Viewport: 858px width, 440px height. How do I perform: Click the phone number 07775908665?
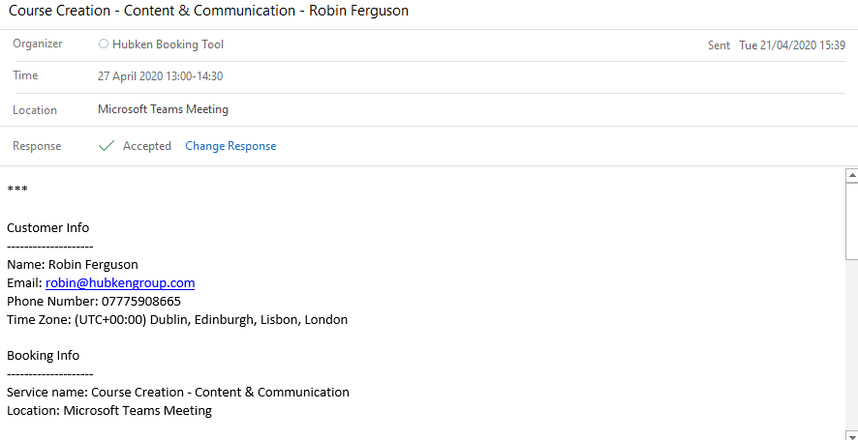pos(131,301)
